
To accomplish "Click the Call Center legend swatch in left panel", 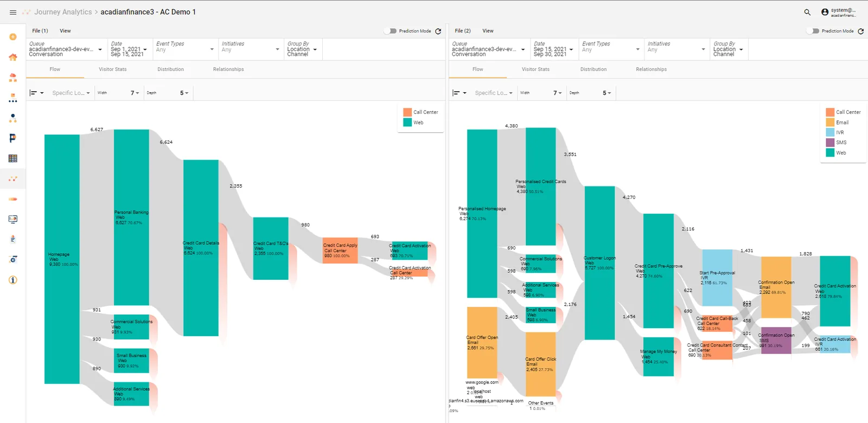I will click(x=407, y=112).
